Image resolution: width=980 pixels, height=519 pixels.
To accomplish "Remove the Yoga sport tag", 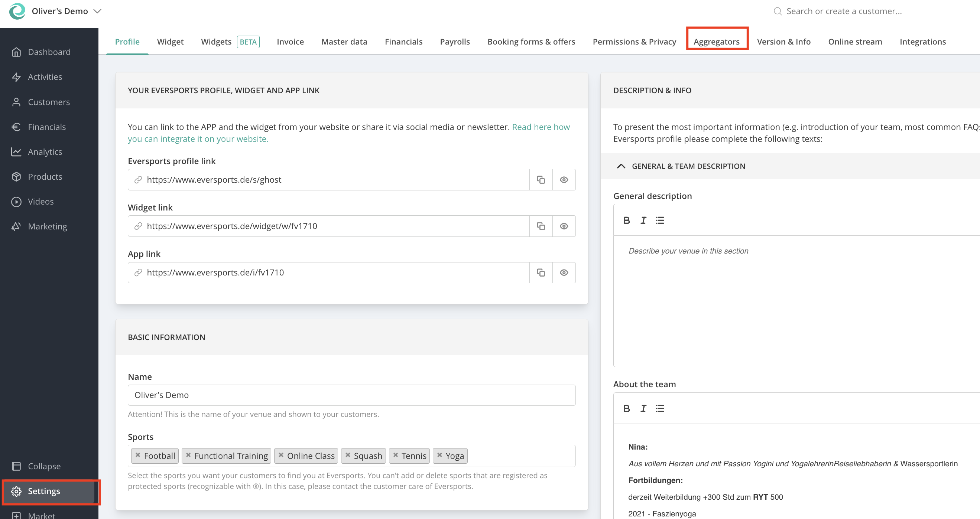I will (x=439, y=455).
